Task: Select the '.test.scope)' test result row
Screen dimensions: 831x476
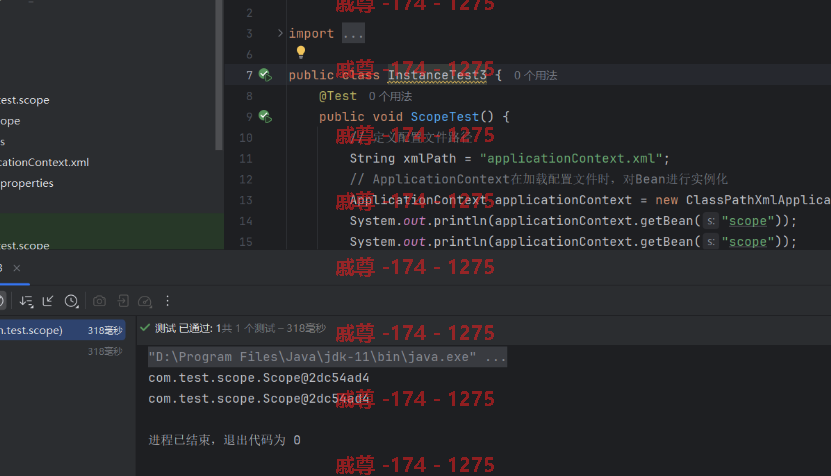Action: (63, 330)
